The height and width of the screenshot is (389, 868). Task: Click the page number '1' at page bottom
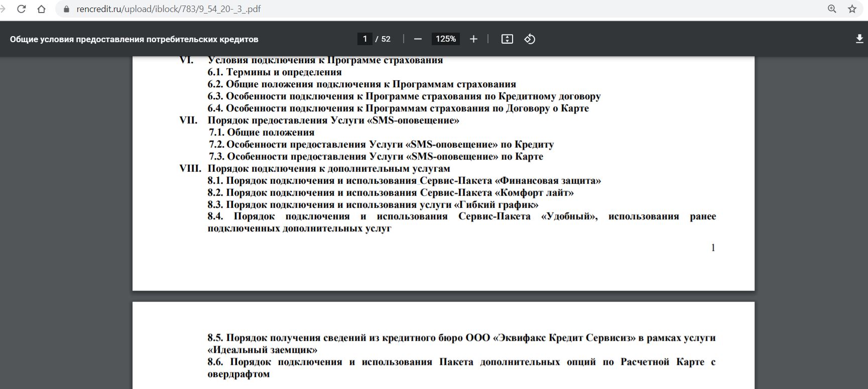pos(713,247)
